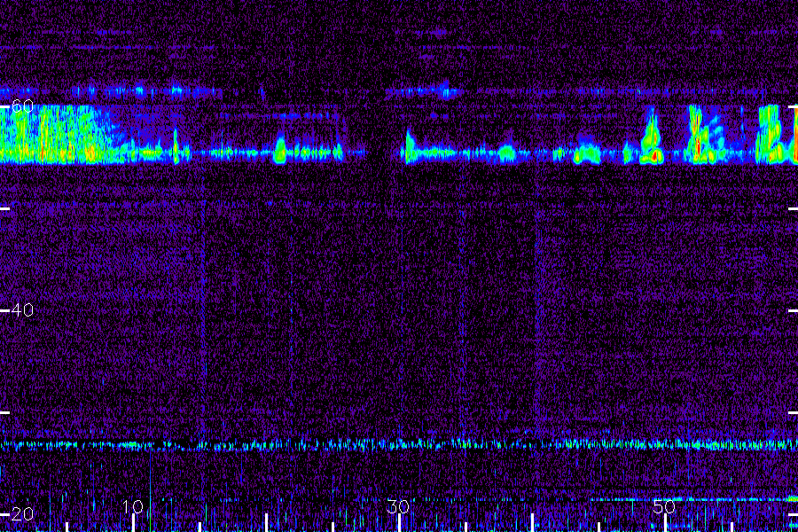The height and width of the screenshot is (532, 798).
Task: Select the bottom tick under the 10 label
Action: coord(133,523)
